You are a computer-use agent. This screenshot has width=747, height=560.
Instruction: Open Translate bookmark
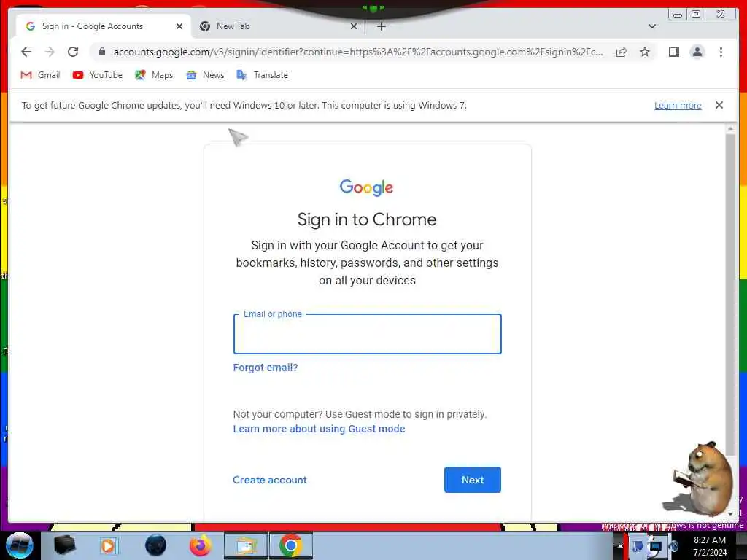pos(262,75)
